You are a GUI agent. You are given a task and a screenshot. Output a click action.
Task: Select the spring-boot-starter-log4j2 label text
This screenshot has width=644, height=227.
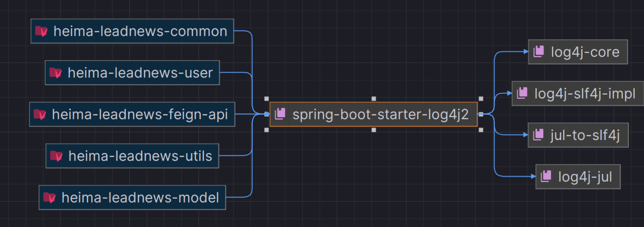[381, 115]
